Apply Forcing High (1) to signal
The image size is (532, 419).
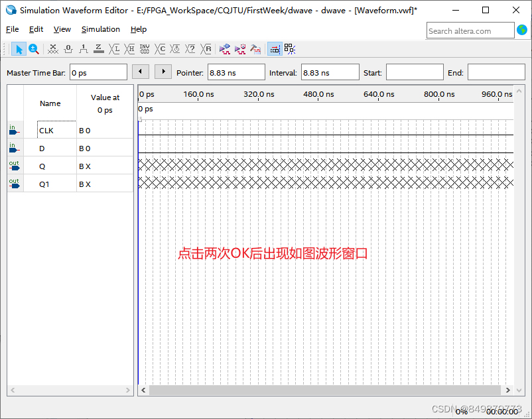pos(83,50)
